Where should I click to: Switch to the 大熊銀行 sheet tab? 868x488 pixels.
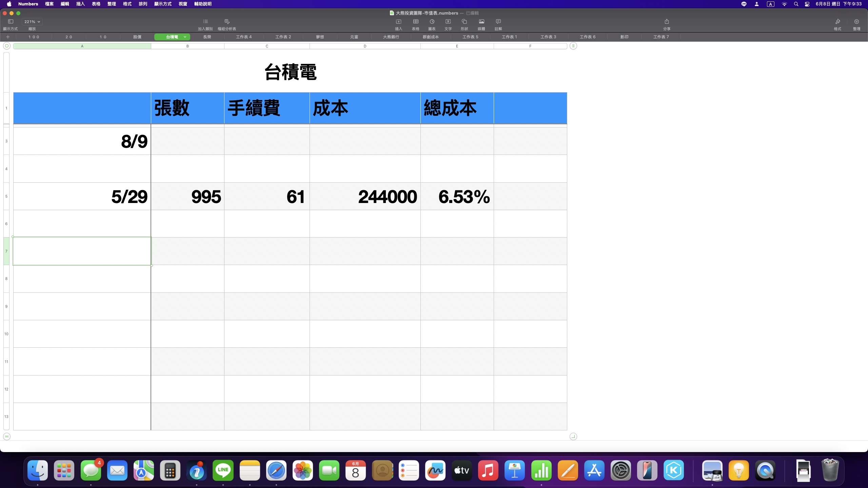pos(391,37)
